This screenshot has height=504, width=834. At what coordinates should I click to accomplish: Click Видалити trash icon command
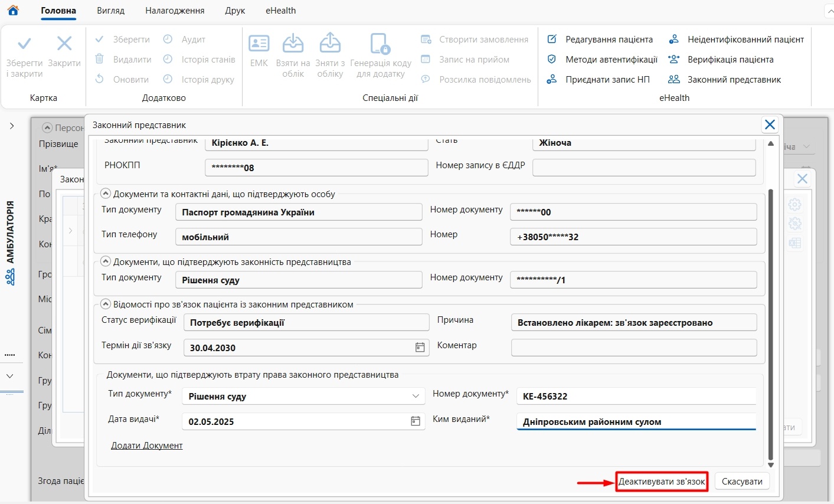123,60
